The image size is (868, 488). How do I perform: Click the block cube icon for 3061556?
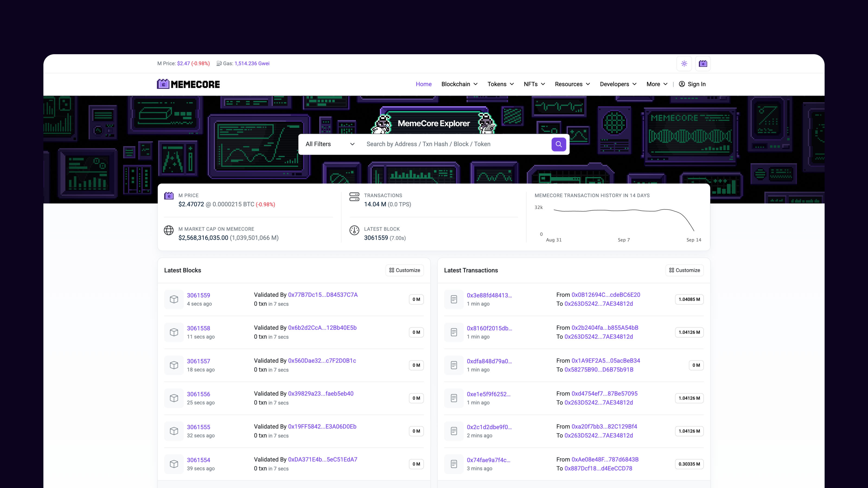coord(174,398)
